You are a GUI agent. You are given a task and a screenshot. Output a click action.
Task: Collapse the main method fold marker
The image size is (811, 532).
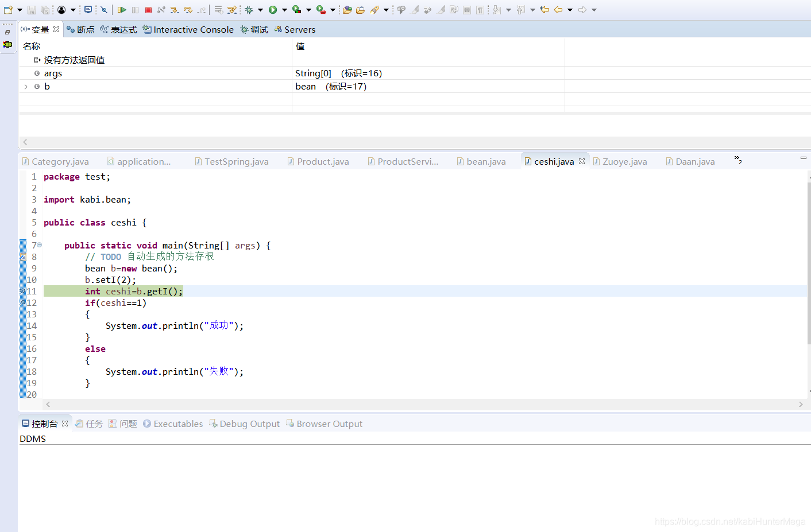pyautogui.click(x=40, y=245)
